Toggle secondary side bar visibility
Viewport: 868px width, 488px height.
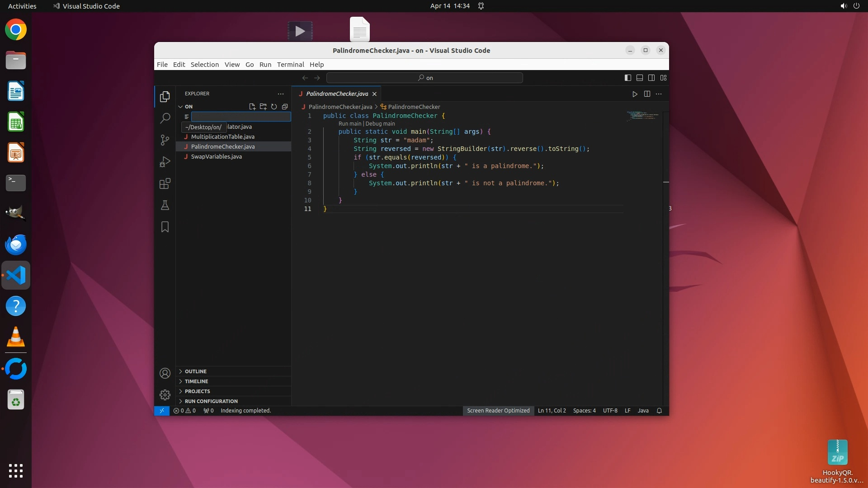click(x=651, y=78)
